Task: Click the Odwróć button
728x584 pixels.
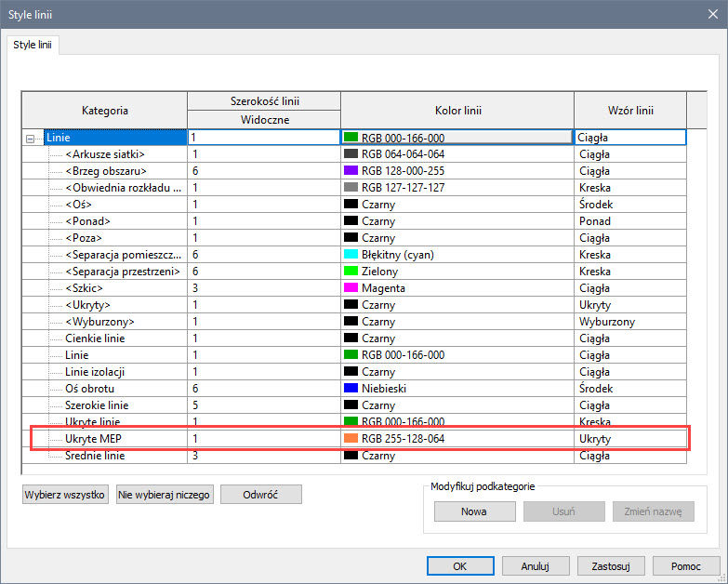Action: [261, 495]
